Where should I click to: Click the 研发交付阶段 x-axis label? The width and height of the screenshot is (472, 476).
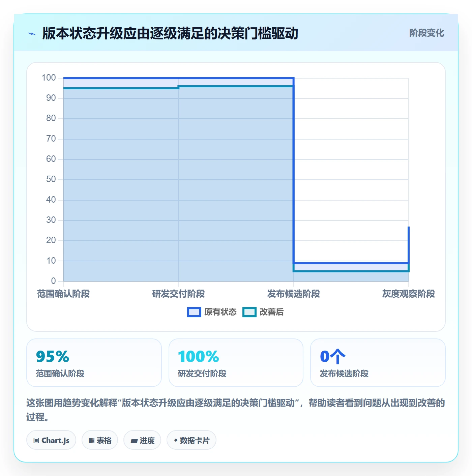click(178, 294)
